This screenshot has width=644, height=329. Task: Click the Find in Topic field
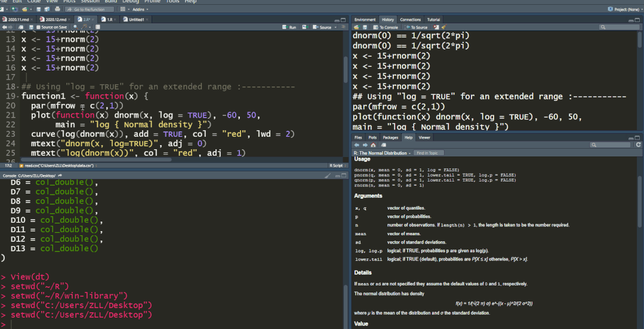point(429,153)
